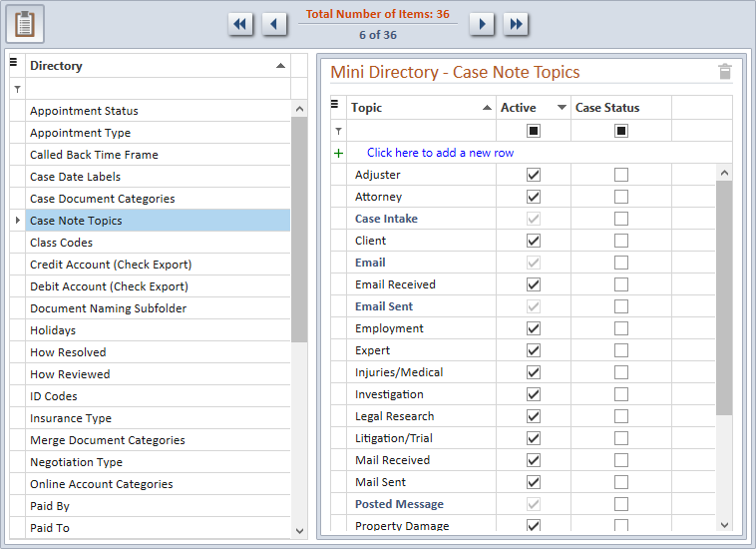This screenshot has width=756, height=549.
Task: Uncheck Active for Attorney
Action: 534,197
